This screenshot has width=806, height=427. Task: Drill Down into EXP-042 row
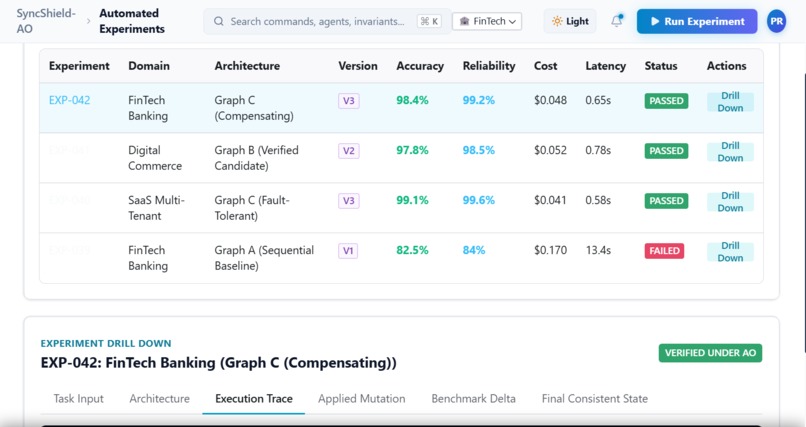(x=730, y=102)
